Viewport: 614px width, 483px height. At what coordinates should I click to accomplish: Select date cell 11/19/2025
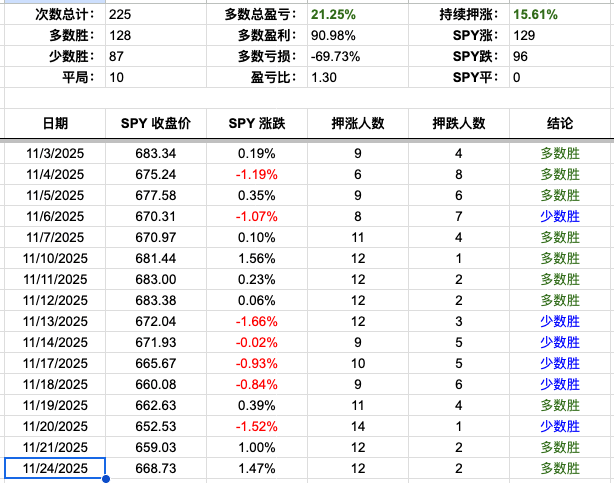pyautogui.click(x=55, y=405)
